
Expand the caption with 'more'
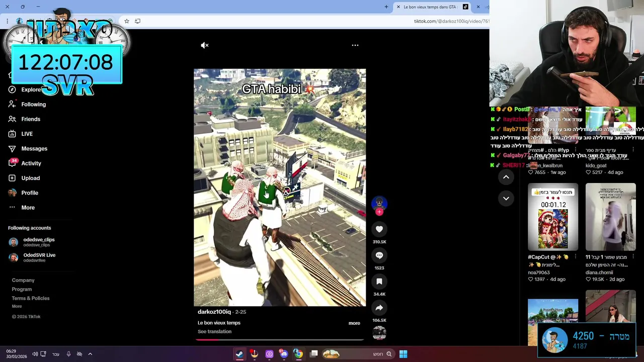coord(354,323)
